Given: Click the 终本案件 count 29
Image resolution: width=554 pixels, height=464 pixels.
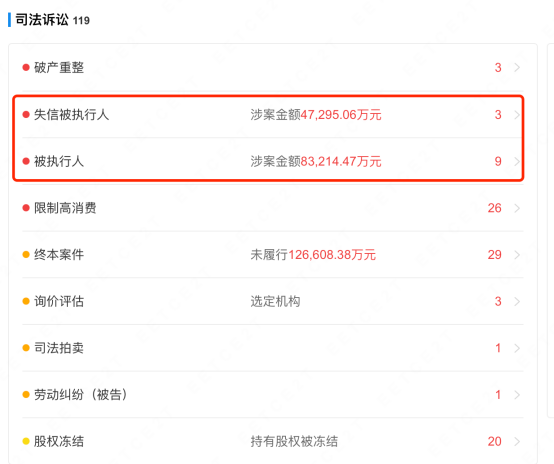Looking at the screenshot, I should pyautogui.click(x=495, y=254).
